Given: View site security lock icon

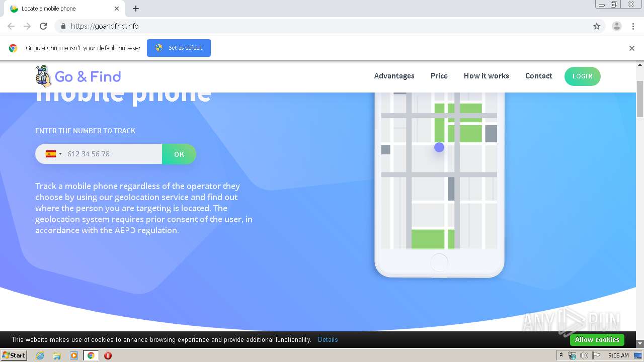Looking at the screenshot, I should [63, 26].
